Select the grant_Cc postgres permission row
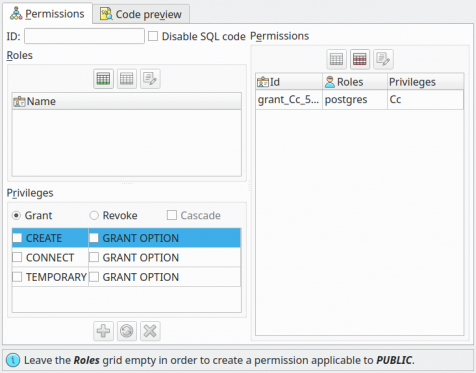Viewport: 476px width, 373px height. click(359, 99)
